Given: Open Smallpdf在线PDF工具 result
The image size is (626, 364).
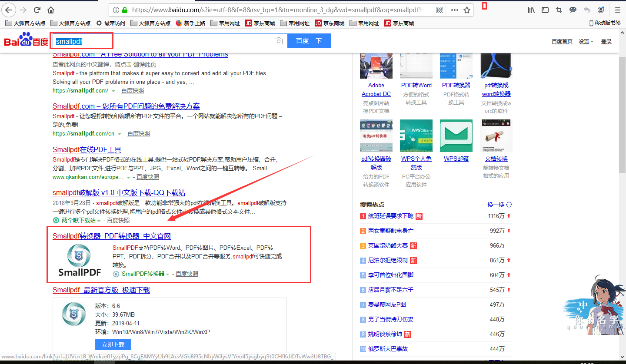Looking at the screenshot, I should (87, 150).
